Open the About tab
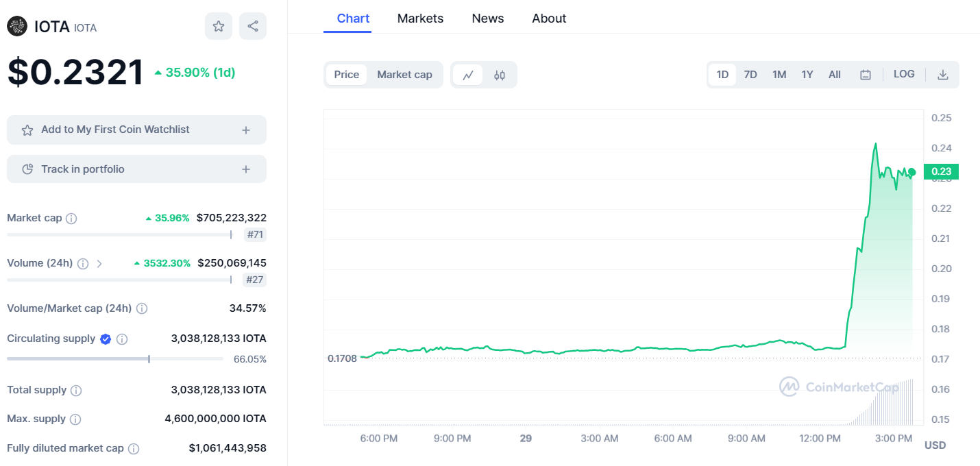This screenshot has width=980, height=466. (549, 19)
